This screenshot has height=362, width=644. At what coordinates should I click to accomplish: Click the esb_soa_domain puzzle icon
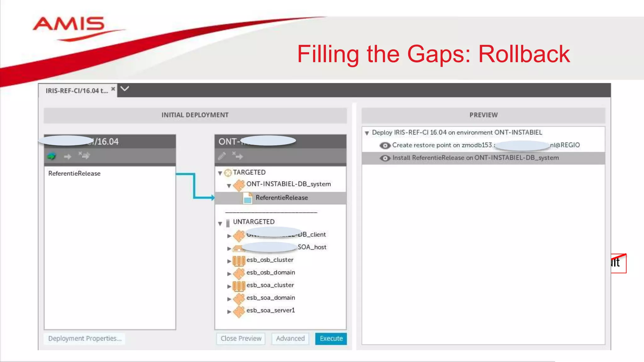click(x=239, y=298)
